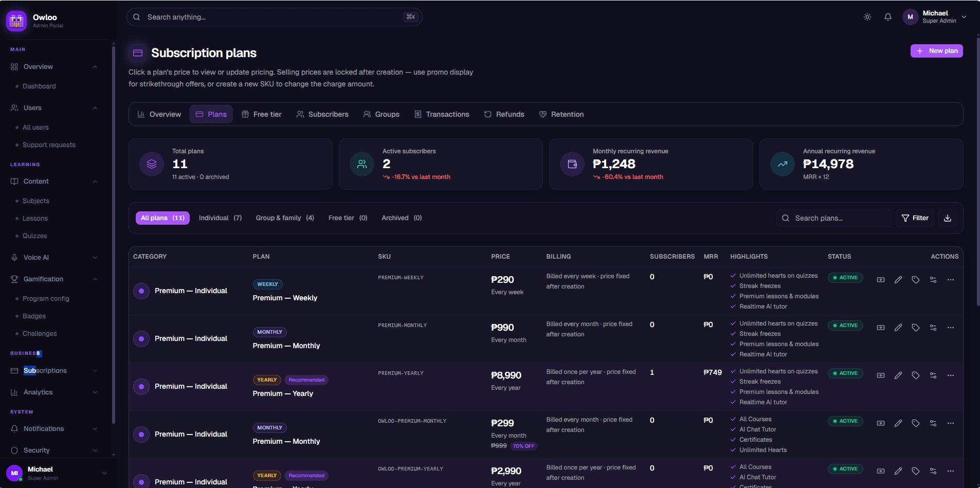The image size is (980, 488).
Task: Click the pricing icon for PREMIUM-WEEKLY row
Action: (x=881, y=280)
